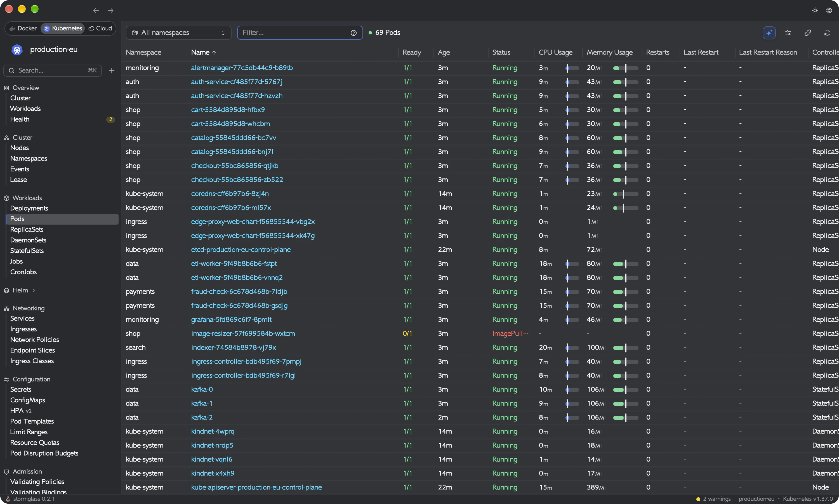839x504 pixels.
Task: Sort by the CPU Usage column header
Action: [555, 52]
